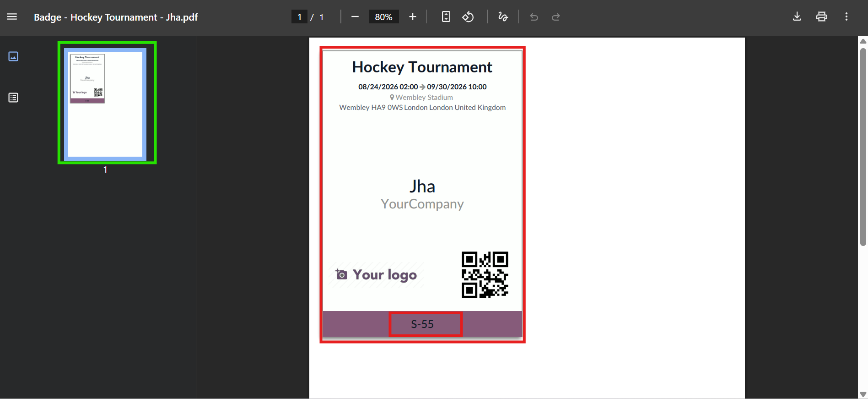
Task: Open the more actions three-dot menu
Action: [x=846, y=17]
